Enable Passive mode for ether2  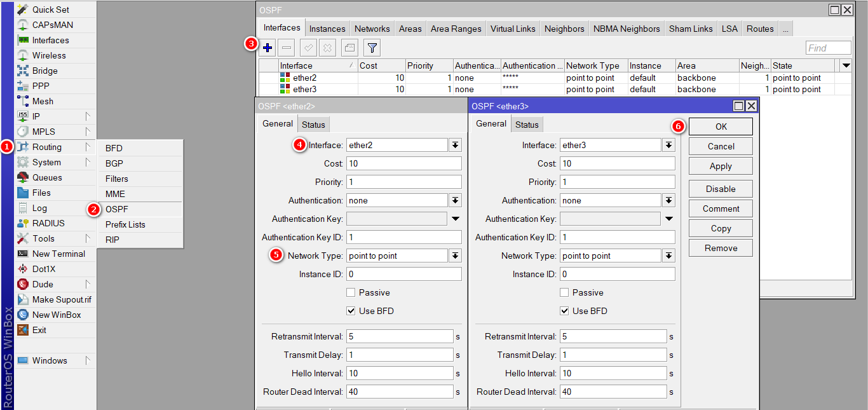click(350, 292)
